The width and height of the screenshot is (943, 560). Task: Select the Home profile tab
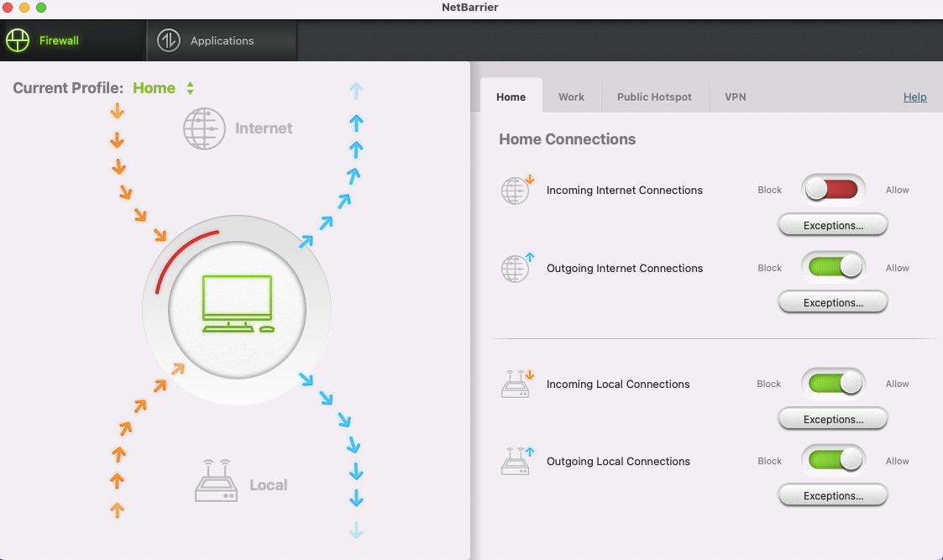point(511,97)
